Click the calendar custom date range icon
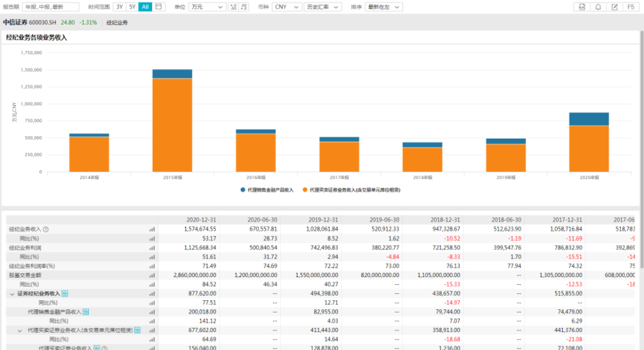644x350 pixels. pyautogui.click(x=159, y=7)
